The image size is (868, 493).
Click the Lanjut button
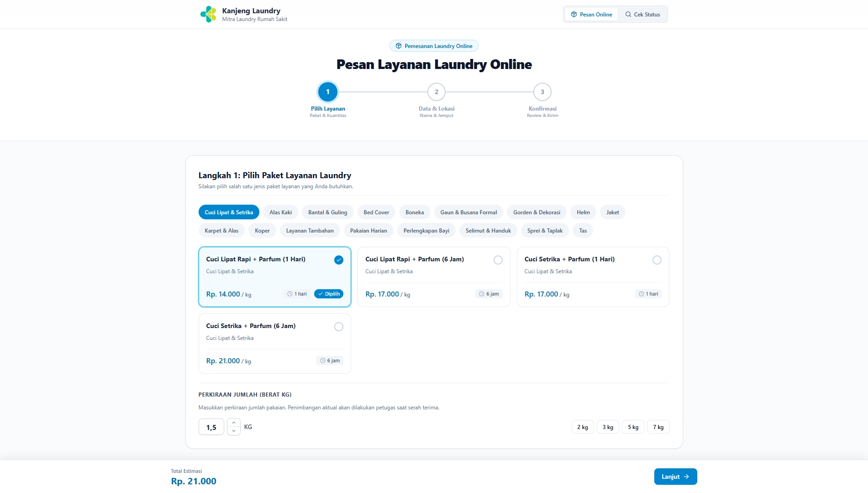click(x=675, y=476)
